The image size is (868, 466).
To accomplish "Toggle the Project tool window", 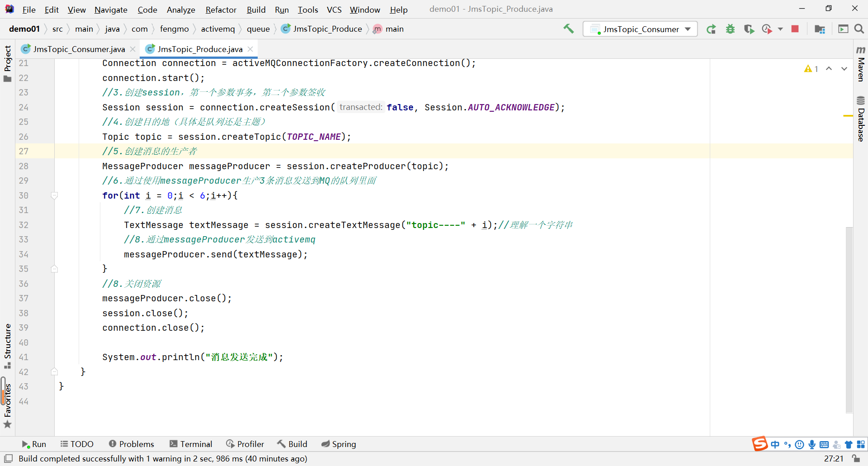I will pos(8,63).
